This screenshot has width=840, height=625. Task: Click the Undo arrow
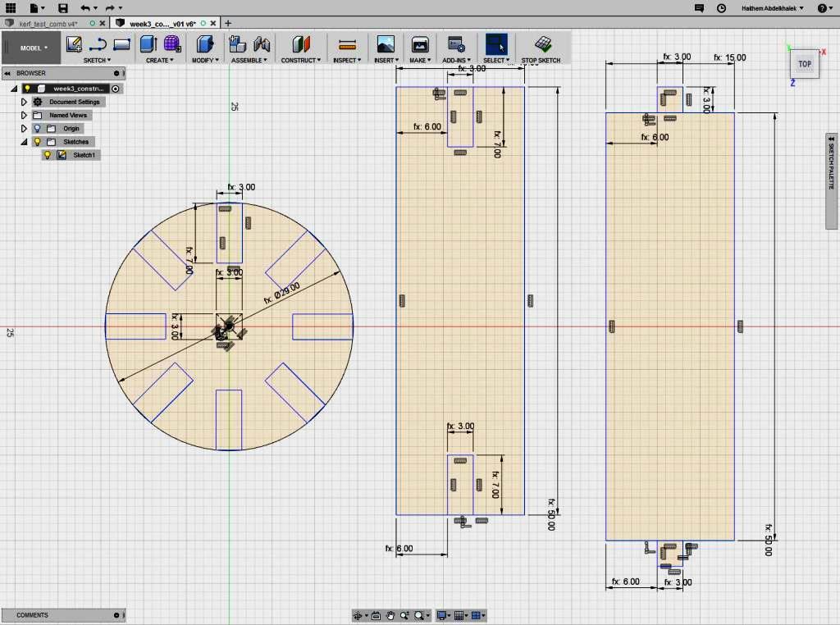(85, 8)
